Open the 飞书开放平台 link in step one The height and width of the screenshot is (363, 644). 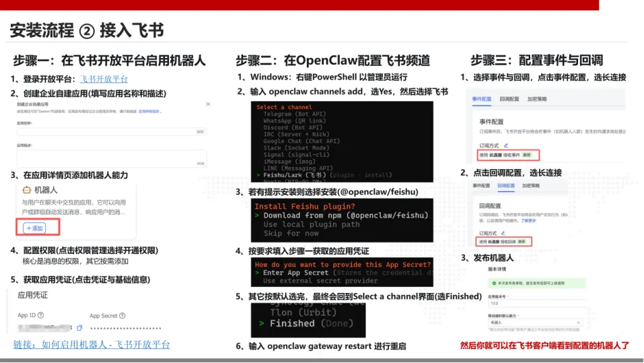[x=104, y=79]
